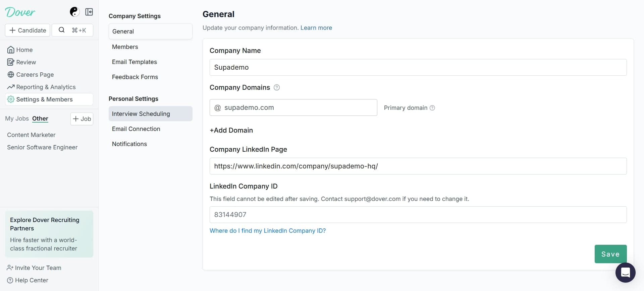Click the LinkedIn Company ID field
644x291 pixels.
(418, 215)
